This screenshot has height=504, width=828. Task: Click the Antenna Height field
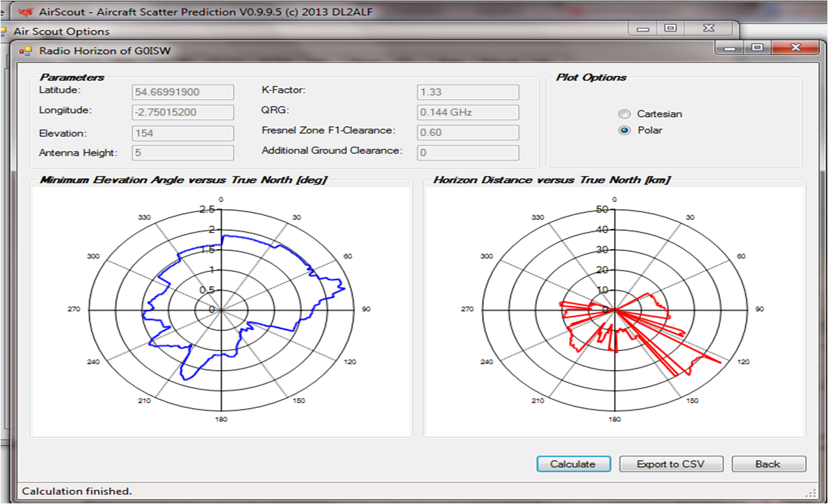tap(182, 153)
